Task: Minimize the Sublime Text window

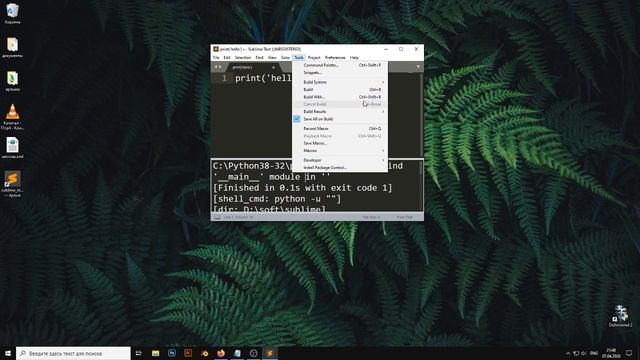Action: coord(386,49)
